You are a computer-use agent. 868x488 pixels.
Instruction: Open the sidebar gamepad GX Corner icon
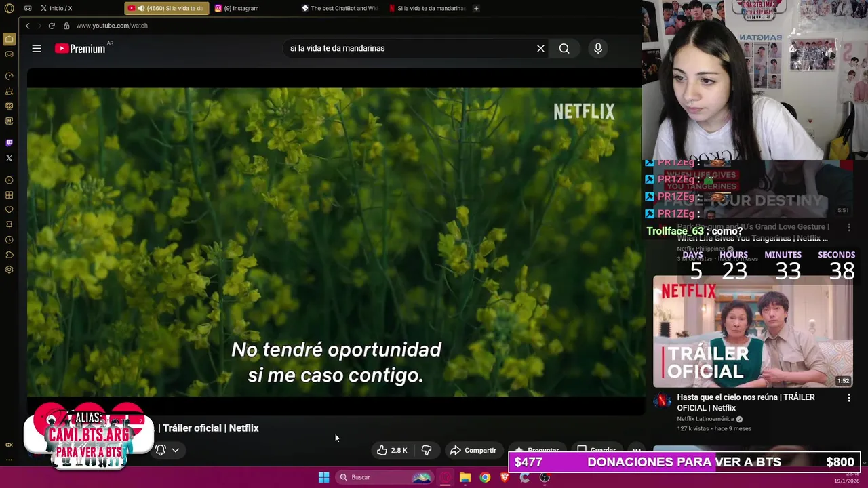9,54
